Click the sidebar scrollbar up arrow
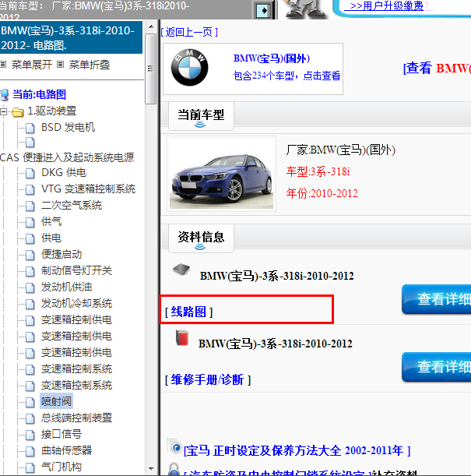The width and height of the screenshot is (471, 476). click(151, 26)
